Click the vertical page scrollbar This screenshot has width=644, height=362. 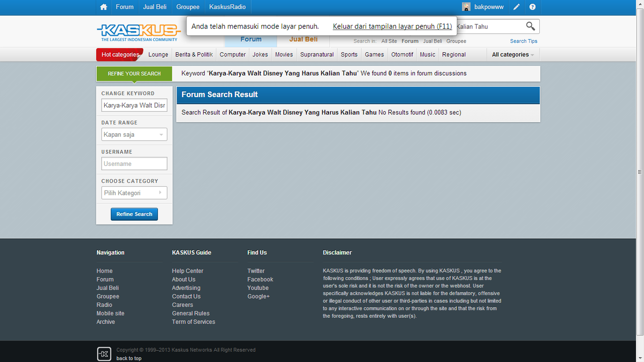click(x=640, y=171)
